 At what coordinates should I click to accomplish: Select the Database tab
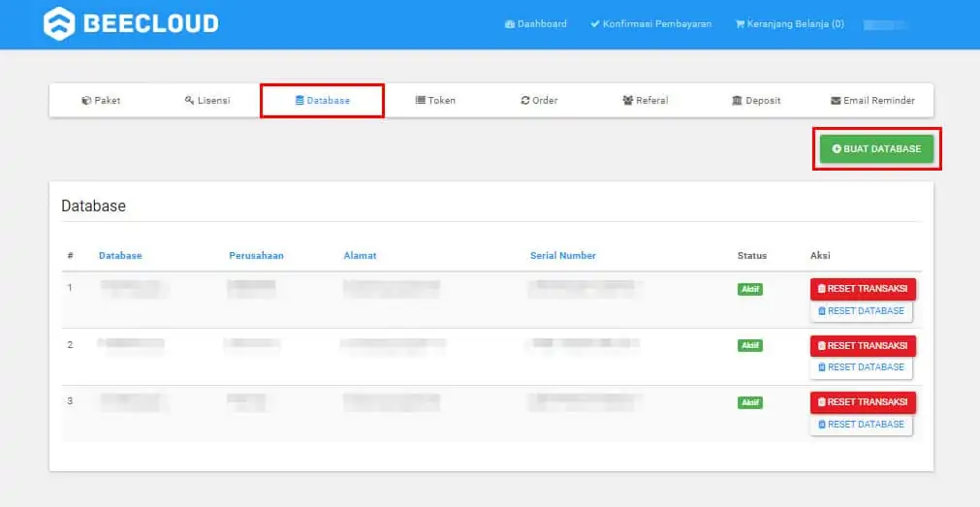pyautogui.click(x=322, y=100)
